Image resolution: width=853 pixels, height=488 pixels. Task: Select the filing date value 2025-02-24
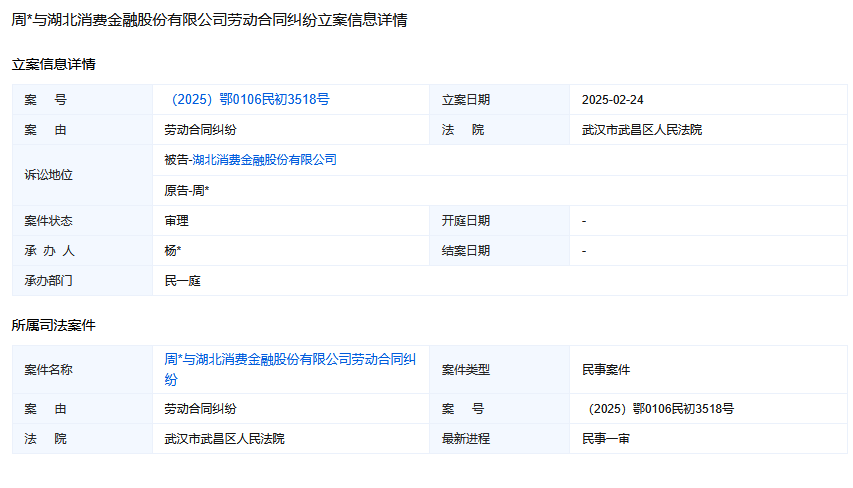click(x=613, y=100)
